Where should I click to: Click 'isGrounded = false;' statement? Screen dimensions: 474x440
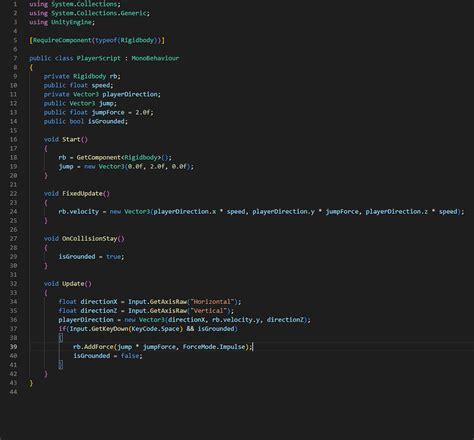(108, 356)
